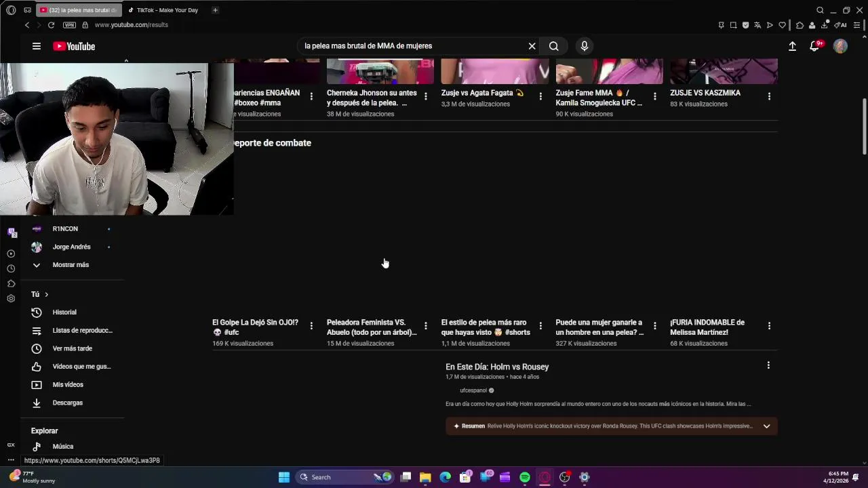Screen dimensions: 868x488
Task: Open File Explorer from the taskbar
Action: [425, 477]
